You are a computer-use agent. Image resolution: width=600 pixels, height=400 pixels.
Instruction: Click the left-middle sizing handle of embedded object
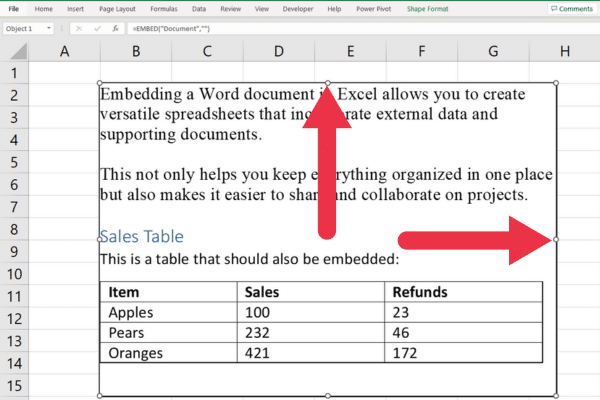point(99,239)
